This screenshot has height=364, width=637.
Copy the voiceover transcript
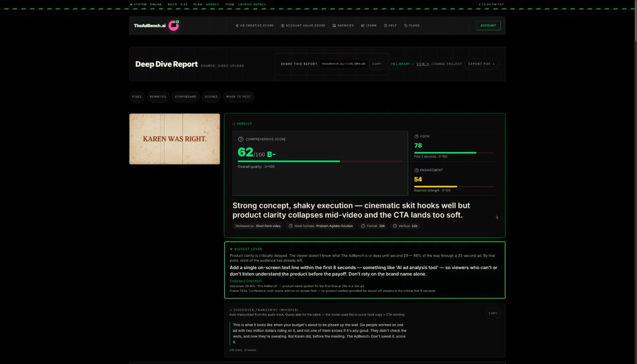[x=493, y=314]
